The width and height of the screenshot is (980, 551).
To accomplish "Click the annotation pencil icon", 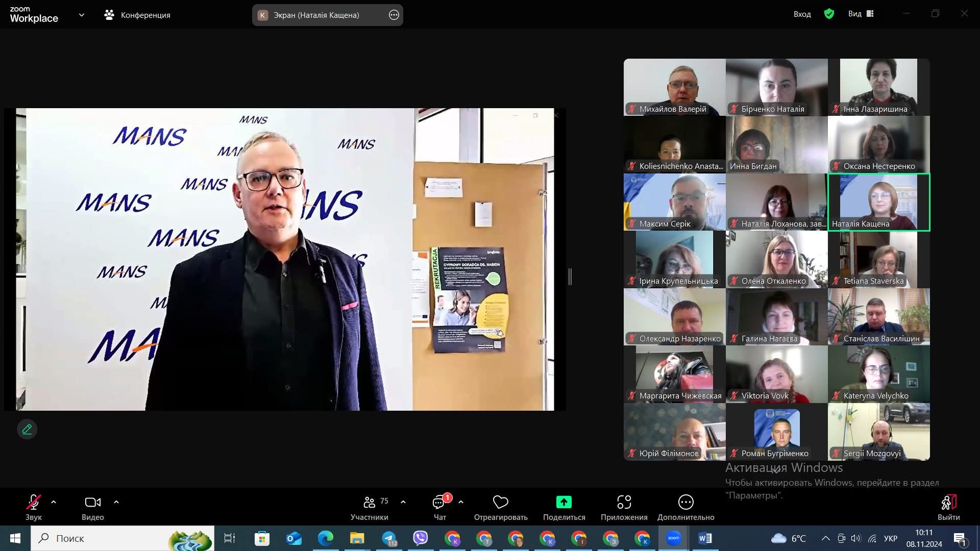I will [27, 429].
